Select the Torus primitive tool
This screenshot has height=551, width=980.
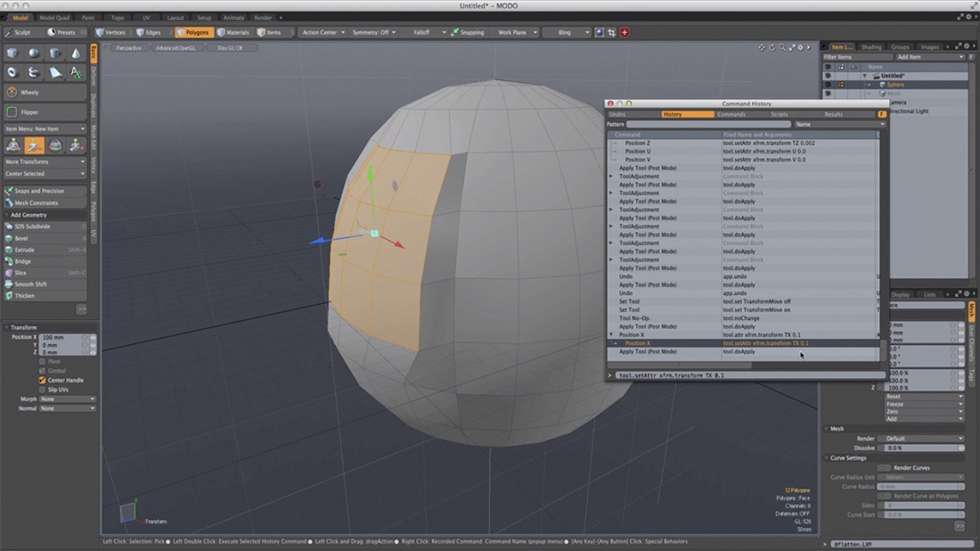12,72
